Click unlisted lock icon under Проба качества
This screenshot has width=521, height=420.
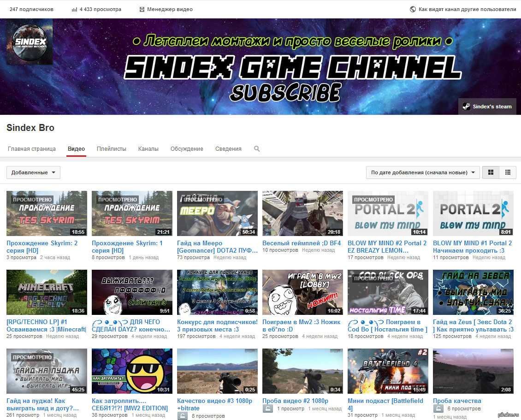pos(438,409)
